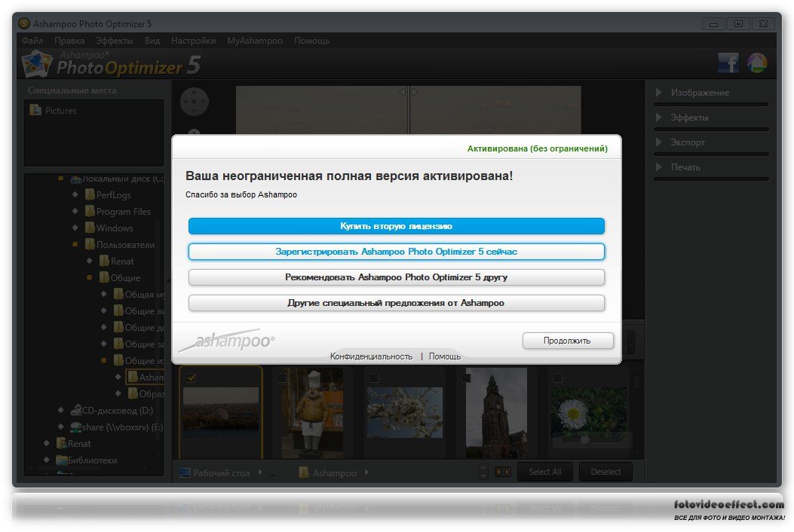This screenshot has width=794, height=532.
Task: Click the share network drive icon
Action: 75,427
